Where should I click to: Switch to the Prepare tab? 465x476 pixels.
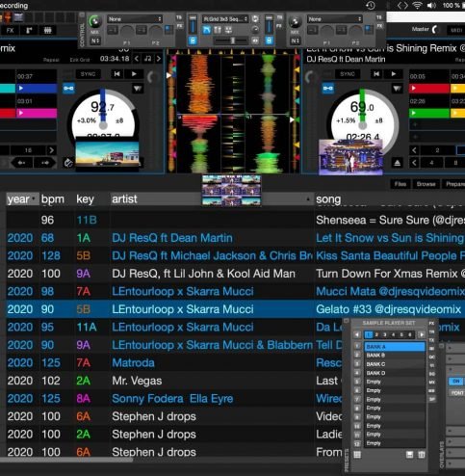click(x=454, y=184)
